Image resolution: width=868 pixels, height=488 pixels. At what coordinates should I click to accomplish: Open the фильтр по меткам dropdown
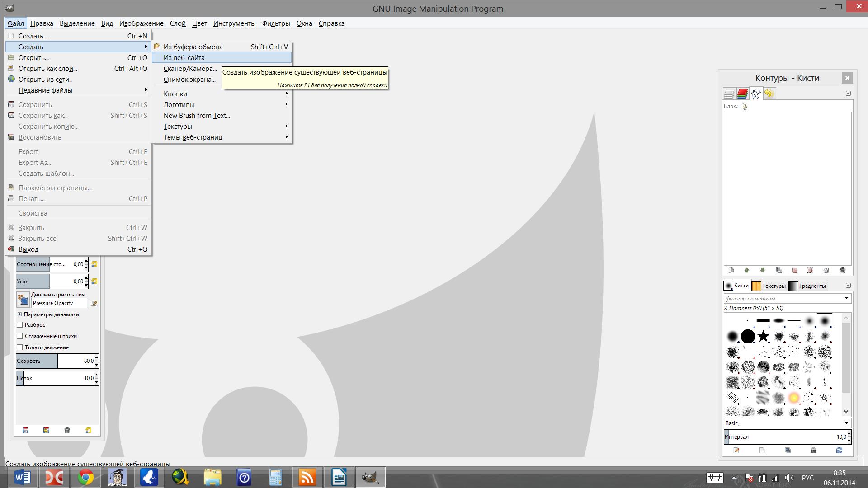pyautogui.click(x=846, y=299)
